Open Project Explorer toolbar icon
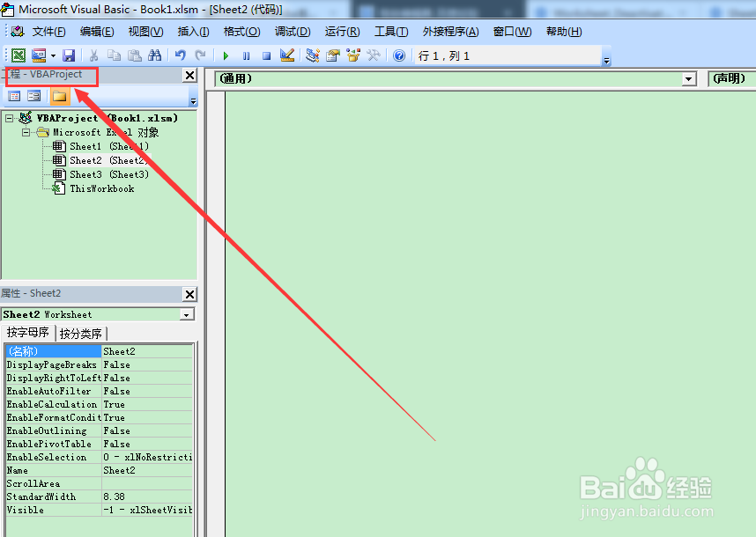756x537 pixels. pos(313,55)
